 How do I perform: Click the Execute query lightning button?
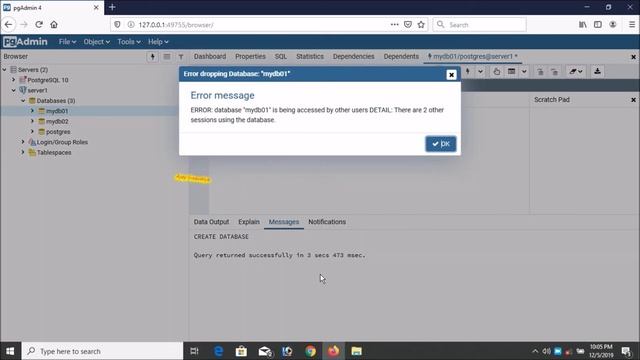point(468,71)
